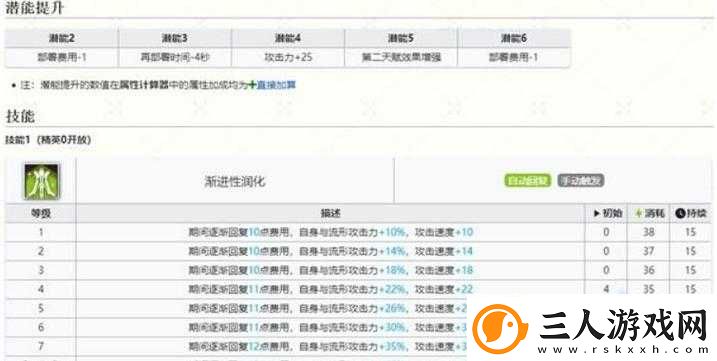The width and height of the screenshot is (717, 361).
Task: Click level 7 in the 等级 column
Action: tap(41, 346)
